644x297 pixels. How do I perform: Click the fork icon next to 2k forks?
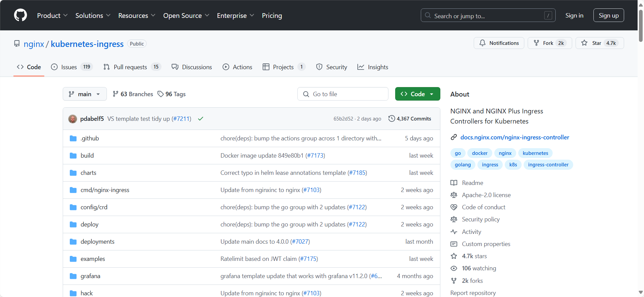pos(454,281)
